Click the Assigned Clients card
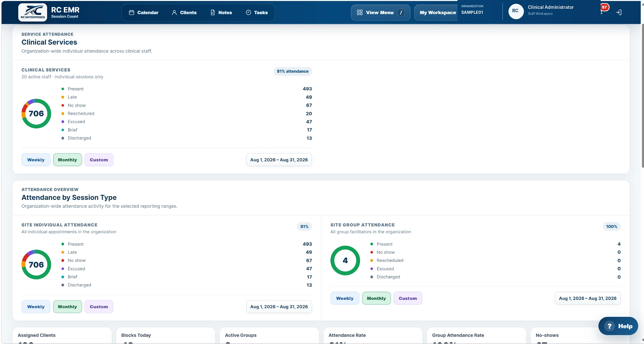 [62, 336]
